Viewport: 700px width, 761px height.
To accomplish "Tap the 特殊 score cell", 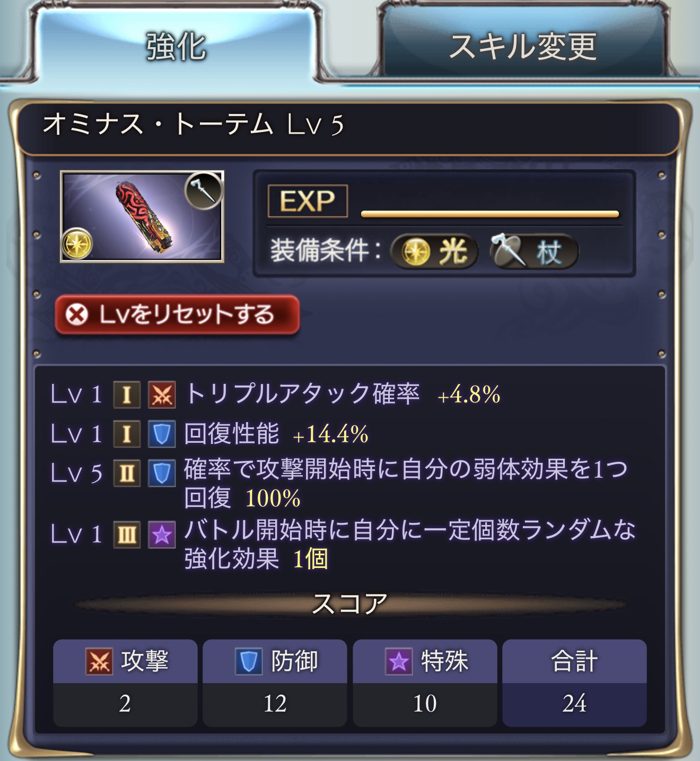I will [x=425, y=683].
